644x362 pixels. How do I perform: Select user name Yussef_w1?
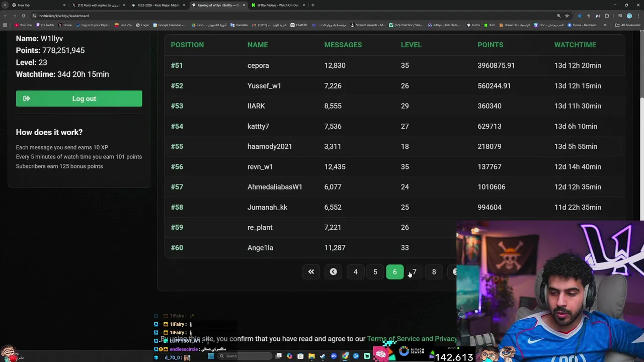click(x=264, y=86)
